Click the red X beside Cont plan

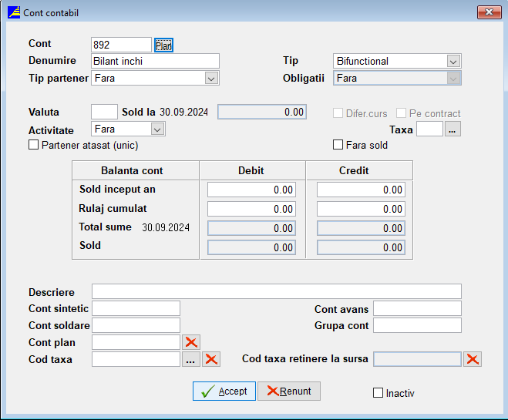click(191, 342)
